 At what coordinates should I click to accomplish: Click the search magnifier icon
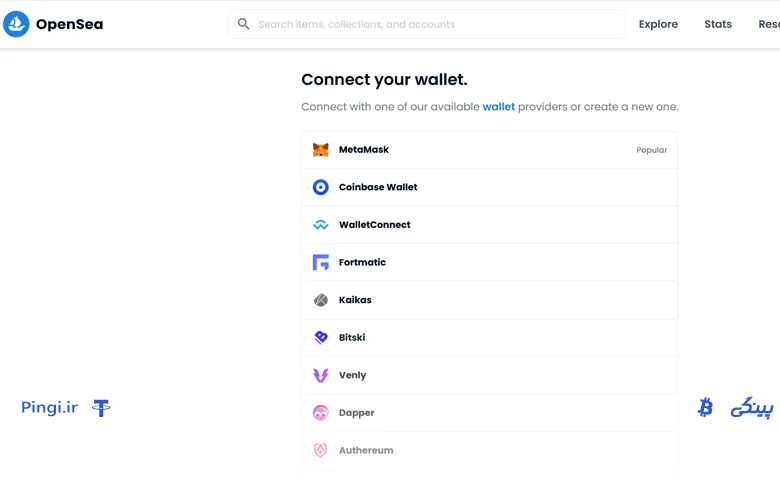243,24
